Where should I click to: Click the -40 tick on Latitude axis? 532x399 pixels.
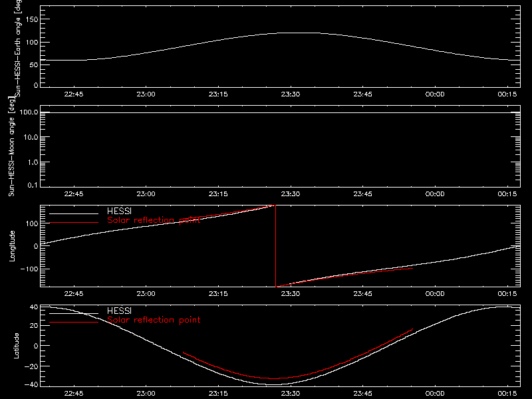[31, 384]
